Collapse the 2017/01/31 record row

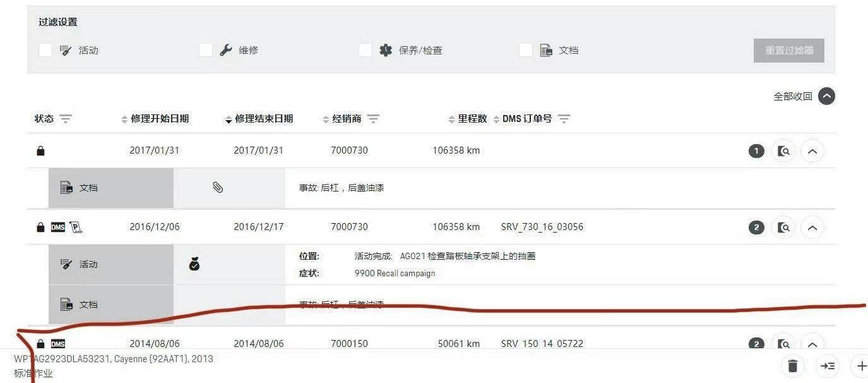[812, 151]
